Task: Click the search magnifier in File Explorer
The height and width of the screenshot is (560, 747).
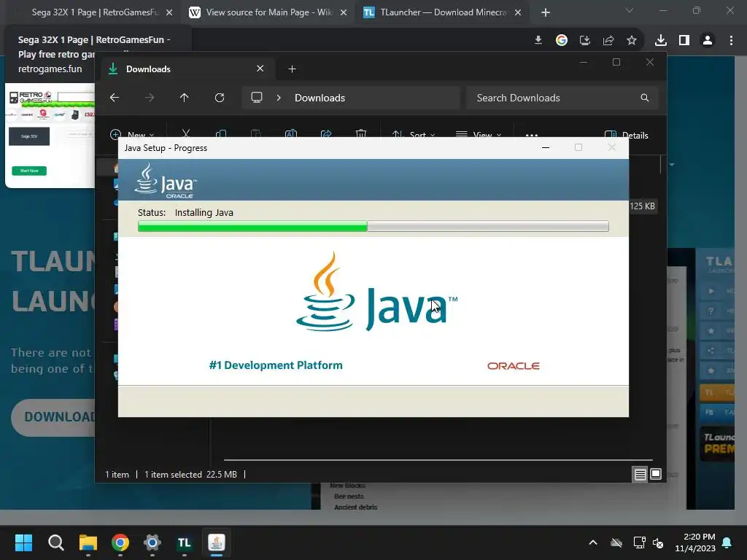Action: point(645,98)
